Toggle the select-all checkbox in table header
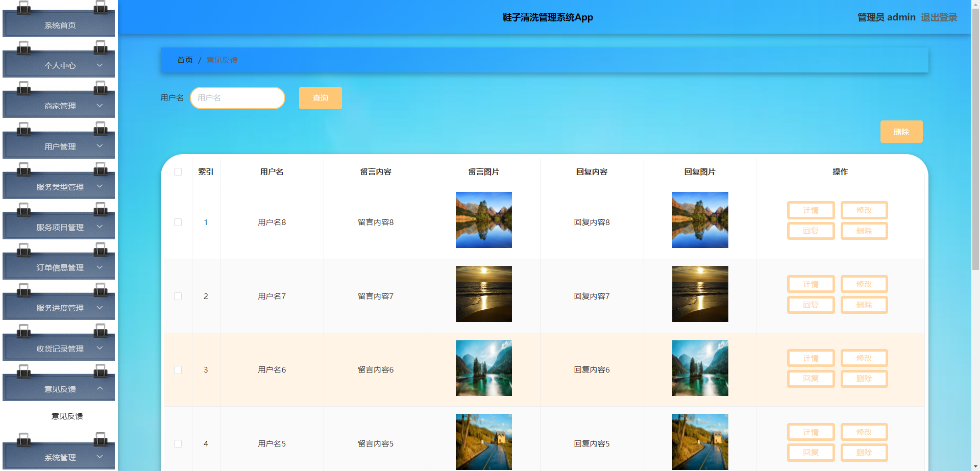Image resolution: width=980 pixels, height=471 pixels. pos(178,172)
